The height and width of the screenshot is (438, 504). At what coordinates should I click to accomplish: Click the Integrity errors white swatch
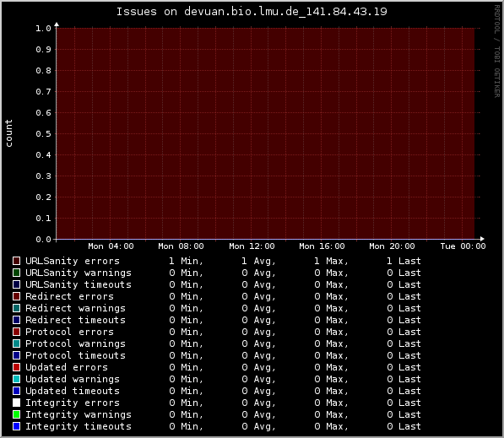coord(16,403)
